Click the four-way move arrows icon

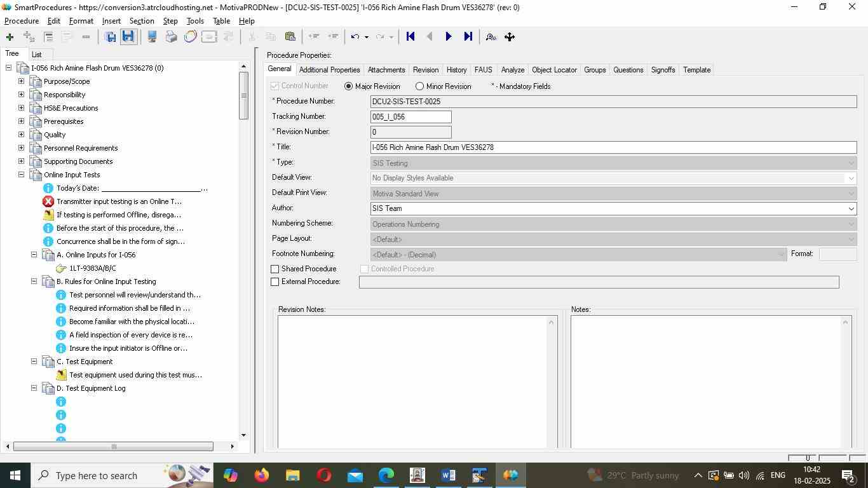(x=510, y=37)
